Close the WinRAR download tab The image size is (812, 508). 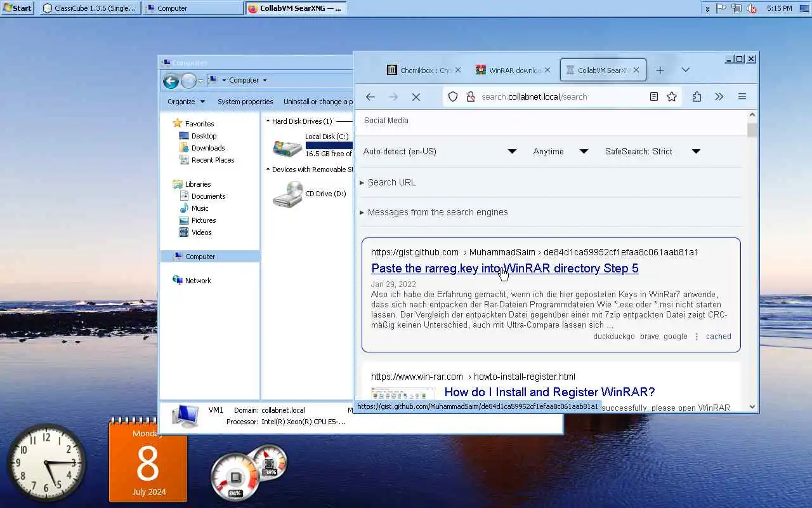[547, 70]
